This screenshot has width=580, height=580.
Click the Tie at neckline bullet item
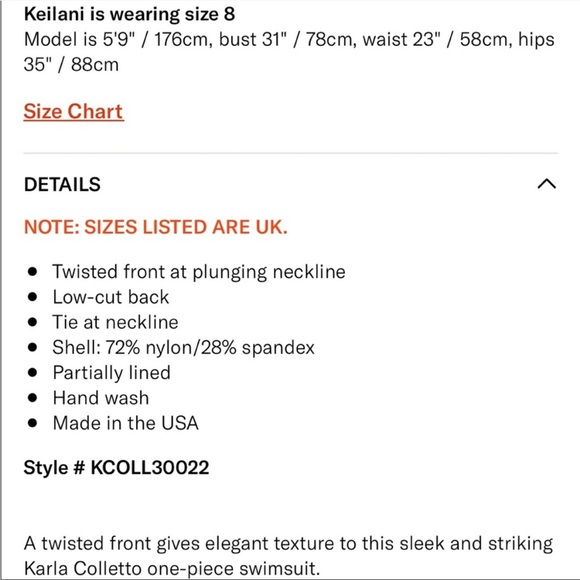tap(115, 322)
